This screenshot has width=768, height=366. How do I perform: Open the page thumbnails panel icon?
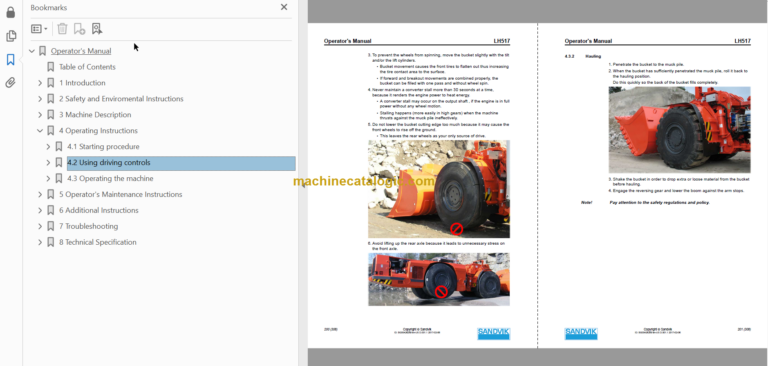point(10,36)
